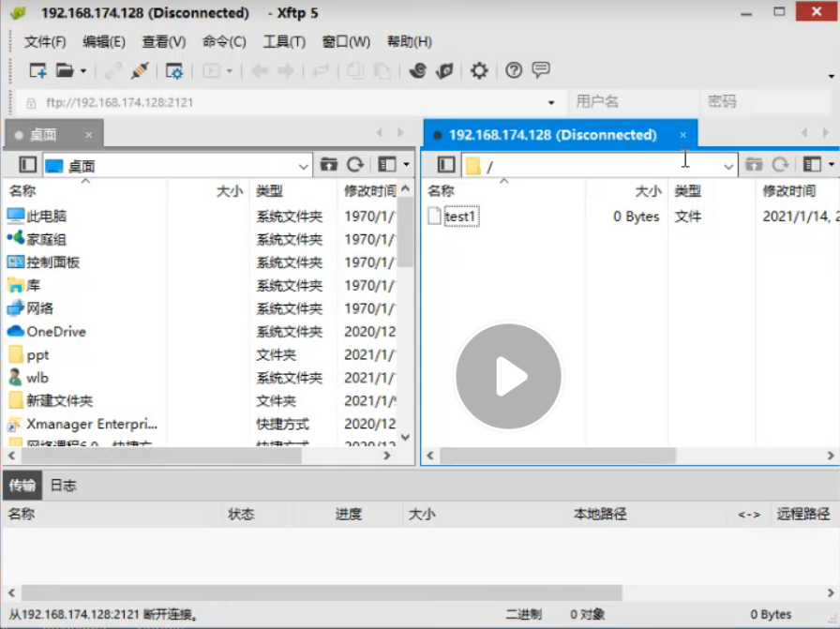Expand the address bar history dropdown

pos(550,102)
